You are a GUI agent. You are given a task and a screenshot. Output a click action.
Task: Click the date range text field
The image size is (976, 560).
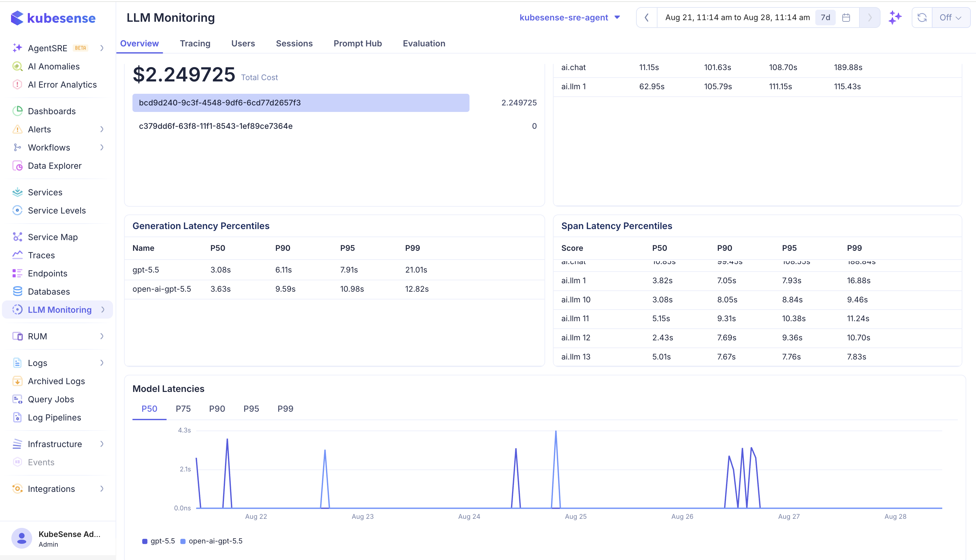pos(737,17)
